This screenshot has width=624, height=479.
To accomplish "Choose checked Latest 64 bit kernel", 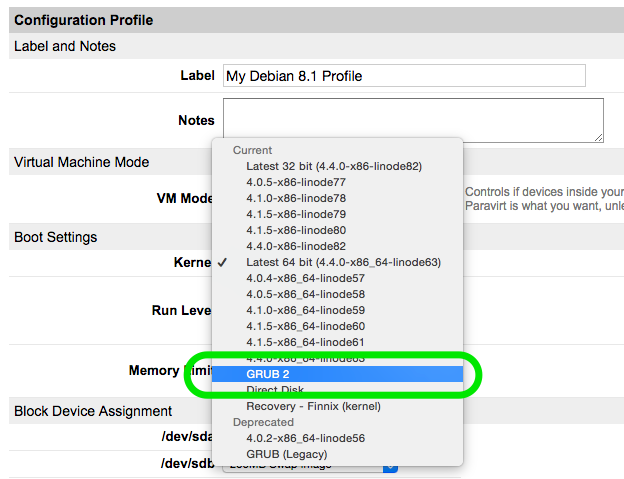I will pos(343,262).
